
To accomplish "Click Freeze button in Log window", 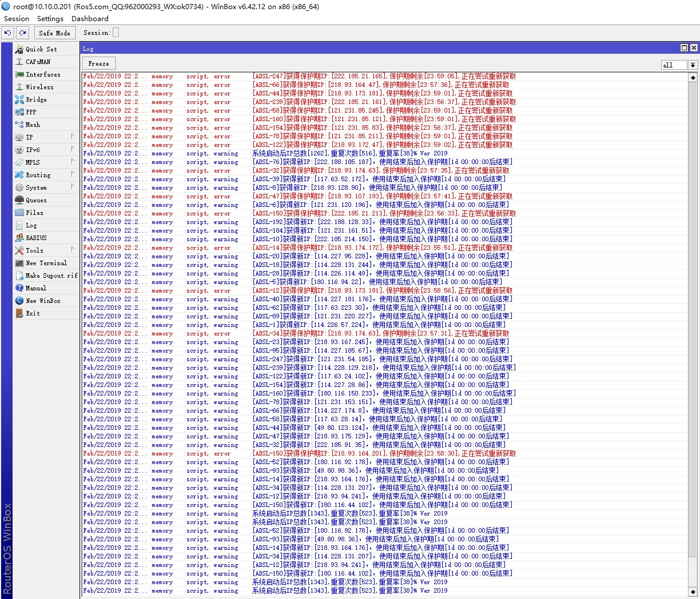I will pos(98,63).
